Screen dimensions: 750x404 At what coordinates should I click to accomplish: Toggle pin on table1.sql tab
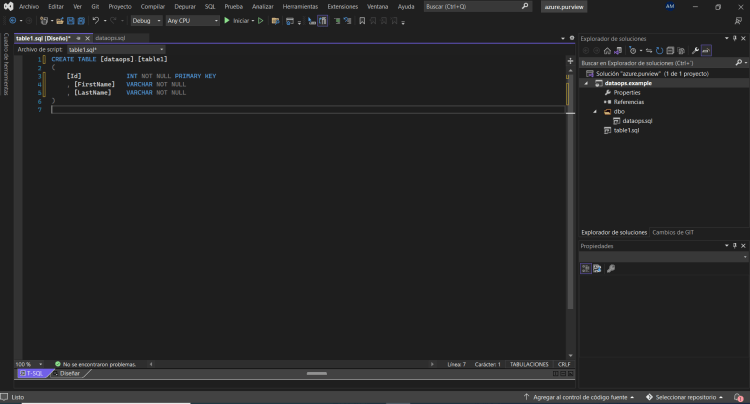78,38
